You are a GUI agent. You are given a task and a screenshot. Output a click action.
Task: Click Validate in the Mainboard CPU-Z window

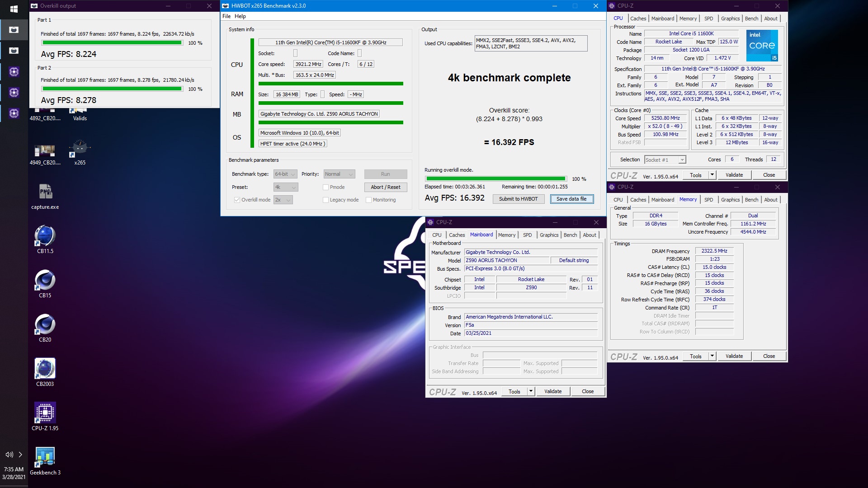point(553,391)
